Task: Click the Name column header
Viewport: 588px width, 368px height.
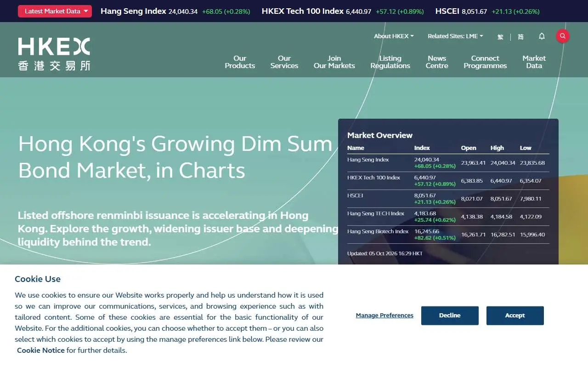Action: [x=356, y=148]
